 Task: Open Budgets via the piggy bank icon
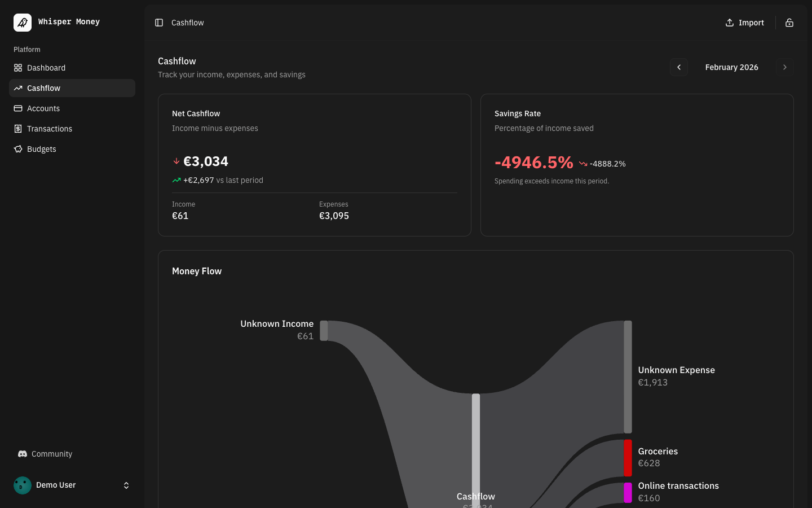click(x=18, y=149)
